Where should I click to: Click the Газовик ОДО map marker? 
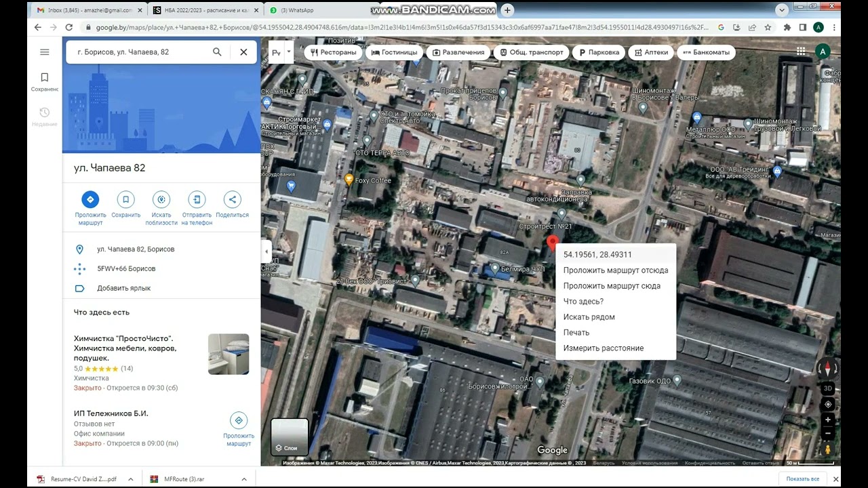click(x=677, y=381)
